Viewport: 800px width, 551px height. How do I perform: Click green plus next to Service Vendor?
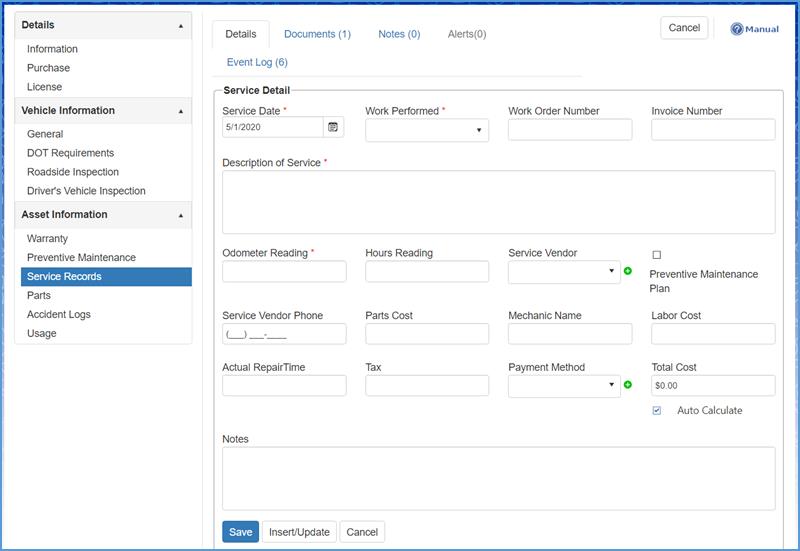tap(628, 271)
